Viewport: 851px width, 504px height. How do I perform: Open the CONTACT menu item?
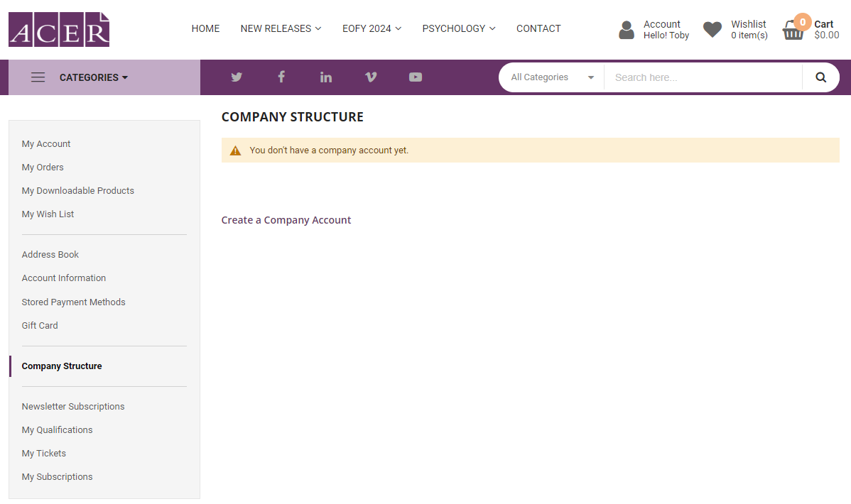[538, 28]
